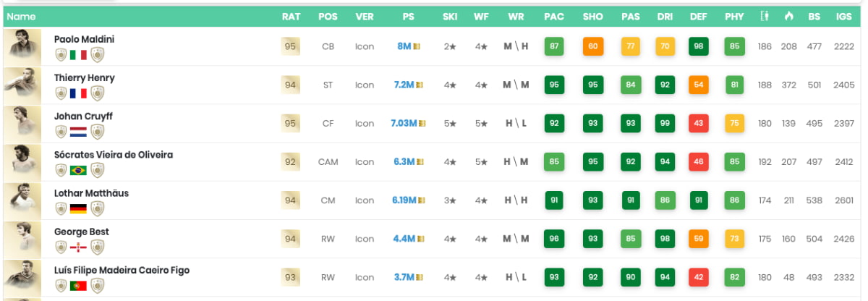Click the Brazil flag under Sócrates
The width and height of the screenshot is (868, 301).
click(78, 170)
